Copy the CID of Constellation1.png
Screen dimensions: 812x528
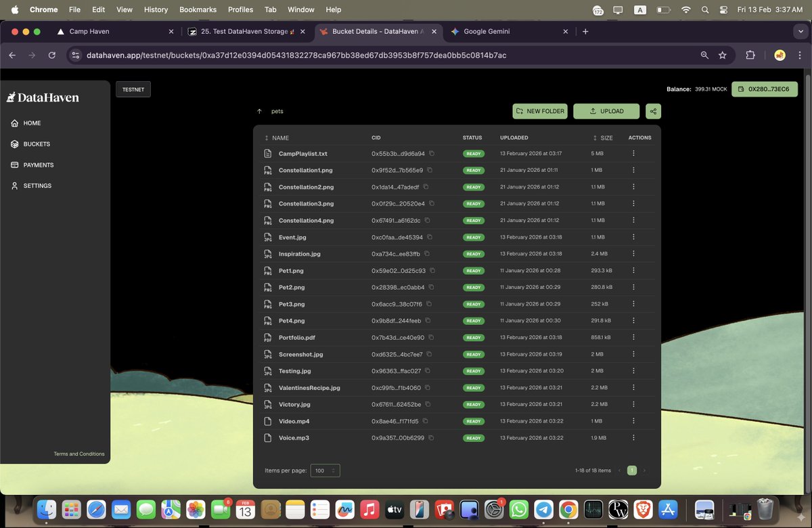click(x=430, y=170)
